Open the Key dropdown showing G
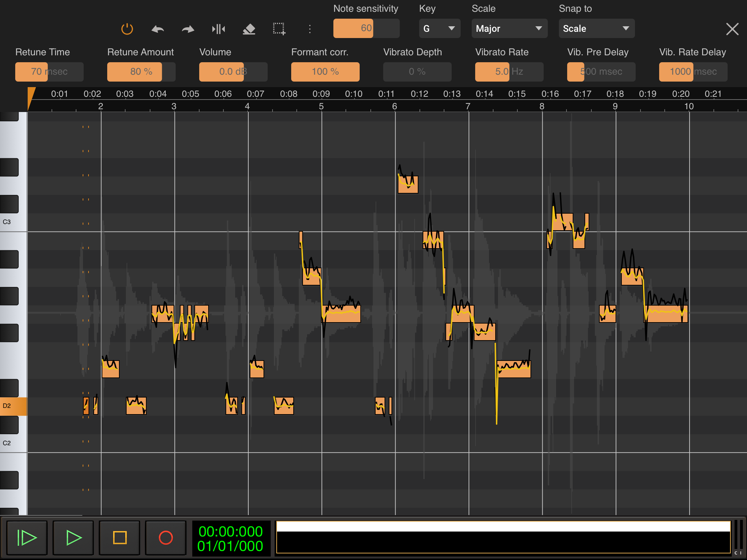The width and height of the screenshot is (747, 560). pyautogui.click(x=439, y=29)
